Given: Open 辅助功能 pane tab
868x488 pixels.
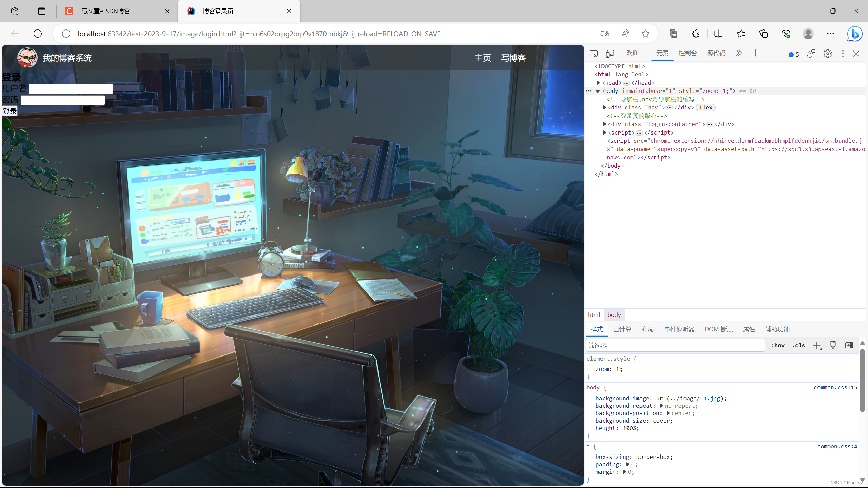Looking at the screenshot, I should point(777,329).
